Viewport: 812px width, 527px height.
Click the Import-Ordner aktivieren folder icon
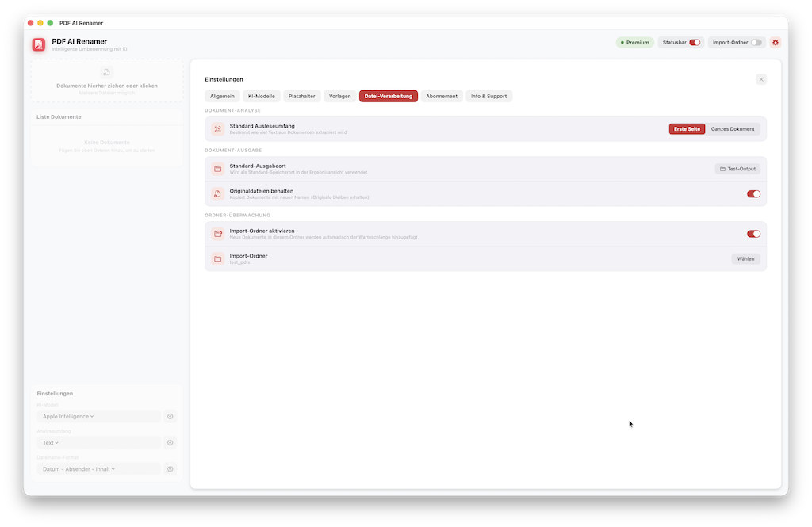coord(218,234)
